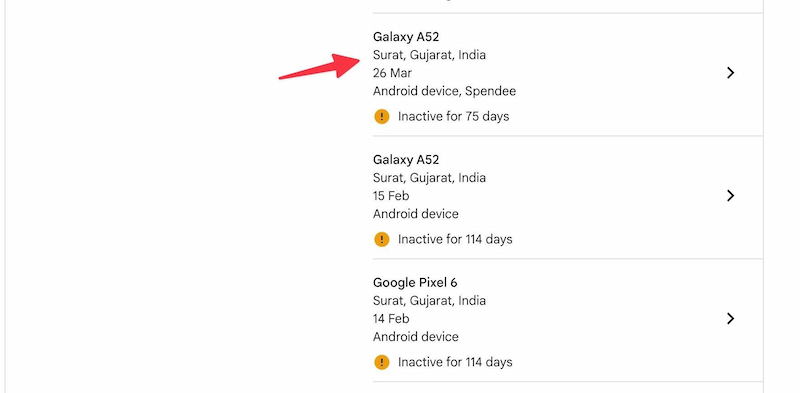800x393 pixels.
Task: Open the Google Pixel 6 device heading
Action: pos(415,282)
